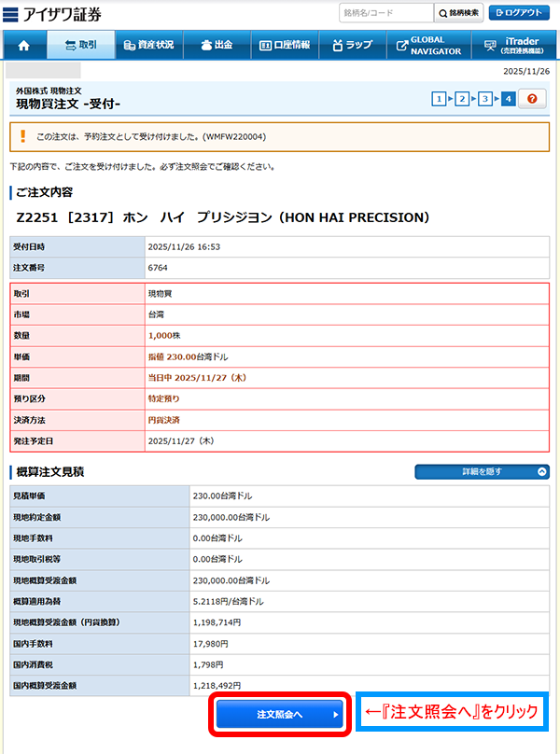Open the hamburger menu beside アイザワ証券

click(x=10, y=15)
